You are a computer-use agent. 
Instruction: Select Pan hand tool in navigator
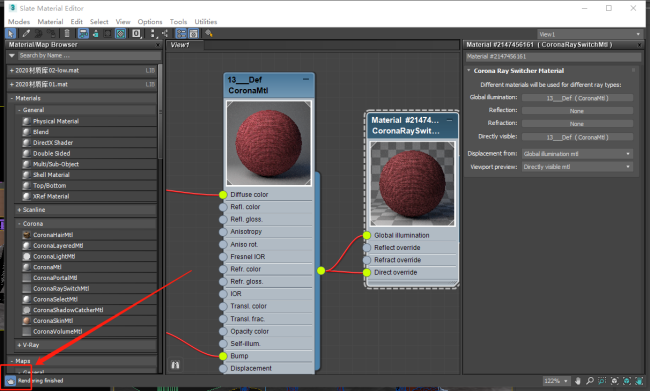(x=578, y=381)
